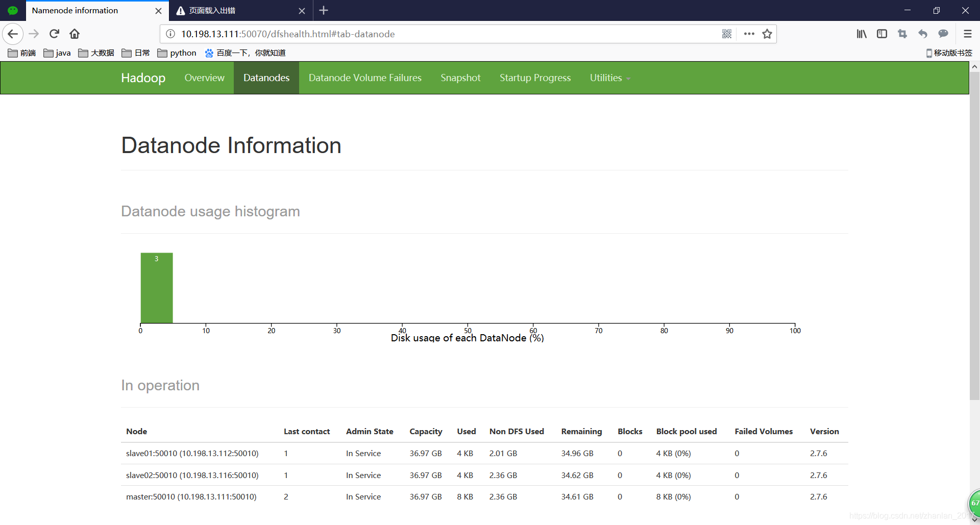Open the 前端 bookmarks folder
The image size is (980, 525).
(x=21, y=53)
